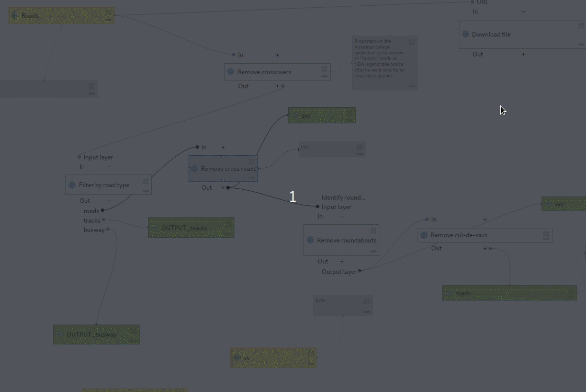Collapse the In section above Remove roundabouts
586x392 pixels.
click(341, 216)
